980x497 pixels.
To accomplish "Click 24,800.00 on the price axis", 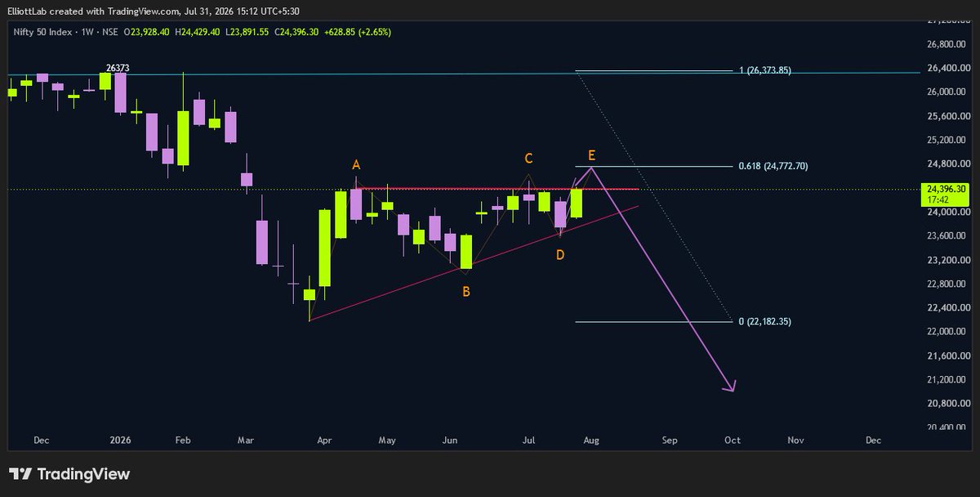I will pos(947,163).
